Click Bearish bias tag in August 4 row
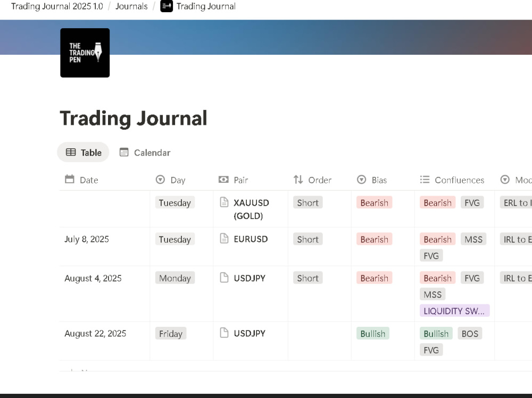This screenshot has height=398, width=532. [374, 278]
